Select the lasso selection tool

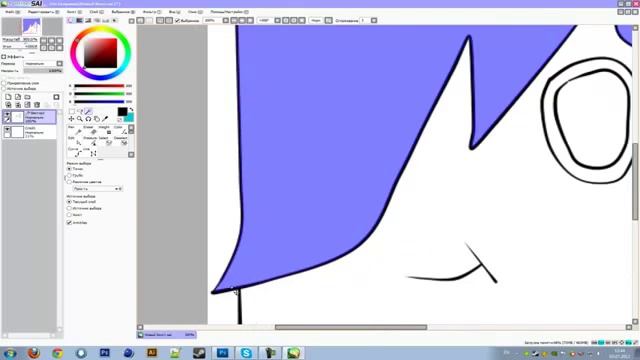[x=80, y=111]
